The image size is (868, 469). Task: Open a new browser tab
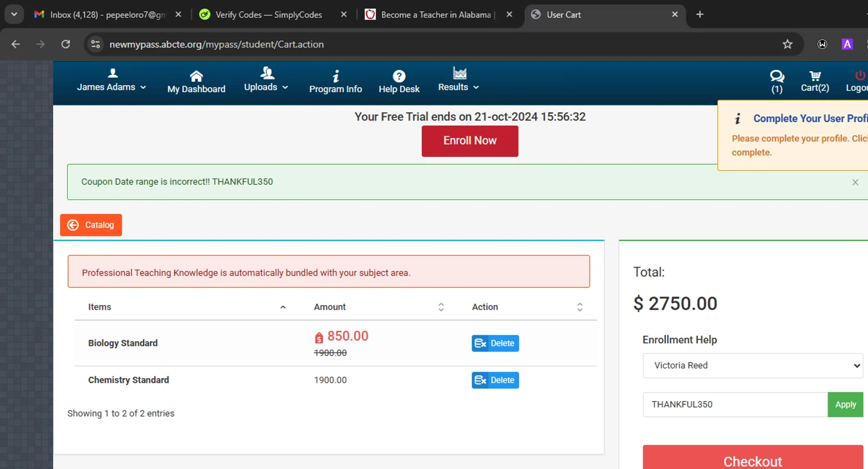coord(700,14)
